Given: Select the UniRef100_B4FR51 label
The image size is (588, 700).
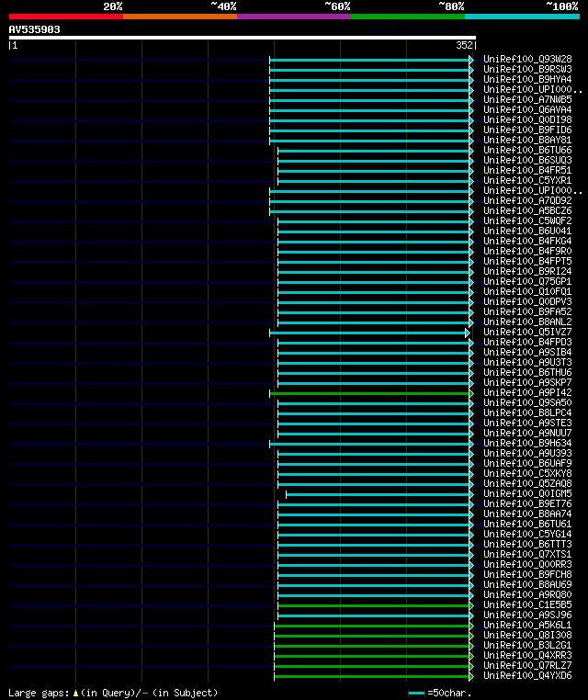Looking at the screenshot, I should pos(527,171).
